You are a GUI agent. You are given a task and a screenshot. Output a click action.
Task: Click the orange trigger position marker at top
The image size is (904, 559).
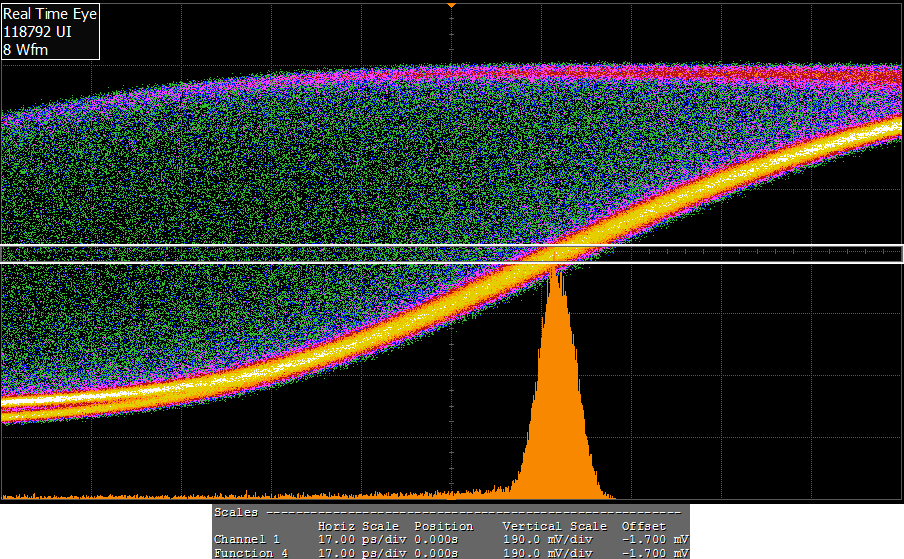click(x=452, y=5)
